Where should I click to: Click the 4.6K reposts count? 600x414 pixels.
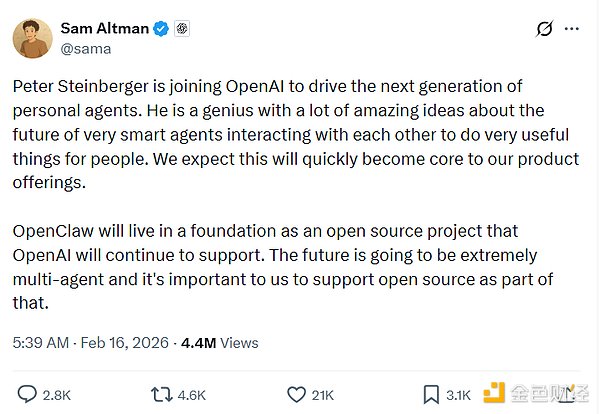(x=191, y=395)
